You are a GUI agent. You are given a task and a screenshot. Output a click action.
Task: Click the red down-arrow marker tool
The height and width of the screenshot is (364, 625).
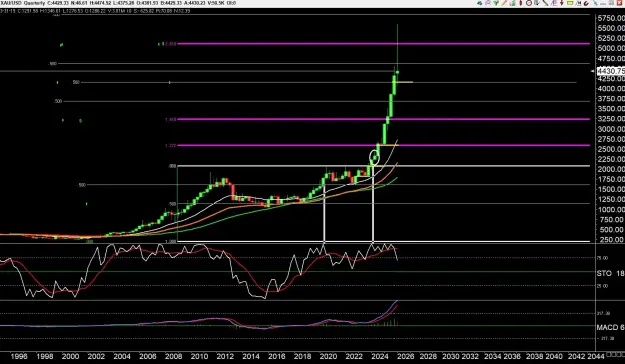click(562, 3)
